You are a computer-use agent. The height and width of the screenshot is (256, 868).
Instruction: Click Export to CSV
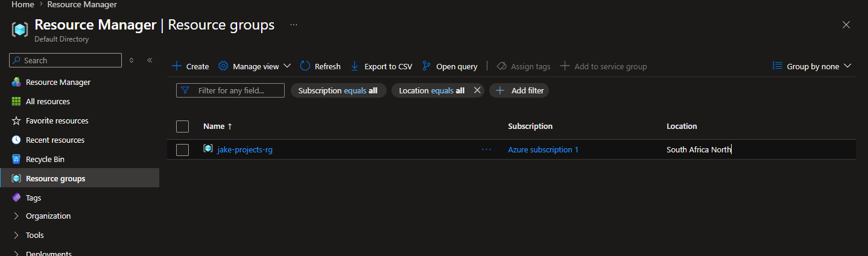381,66
